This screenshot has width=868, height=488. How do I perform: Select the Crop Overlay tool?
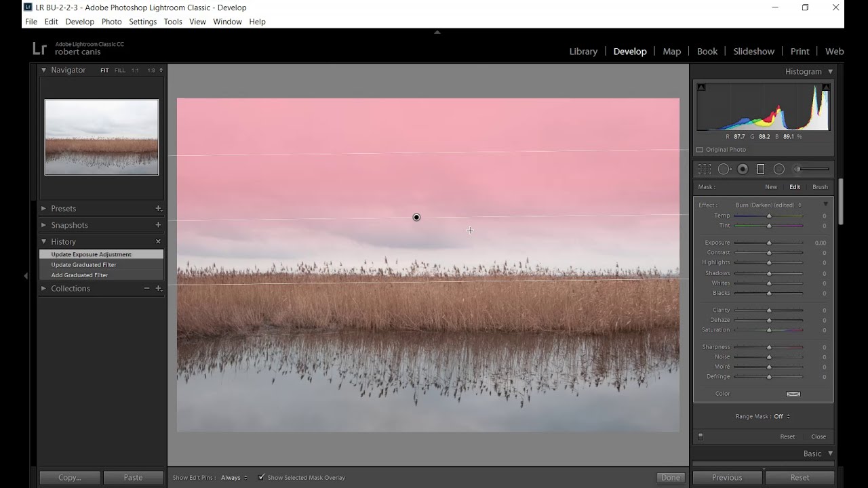705,169
